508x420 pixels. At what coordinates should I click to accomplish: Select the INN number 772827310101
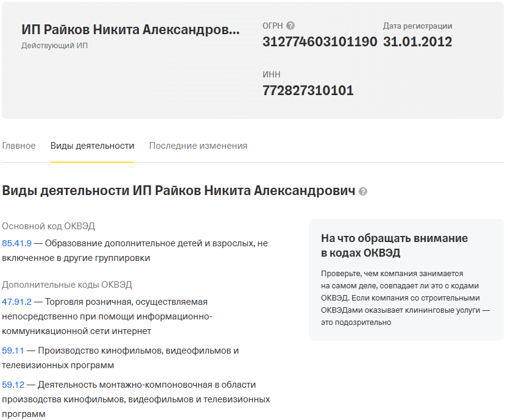(x=308, y=90)
